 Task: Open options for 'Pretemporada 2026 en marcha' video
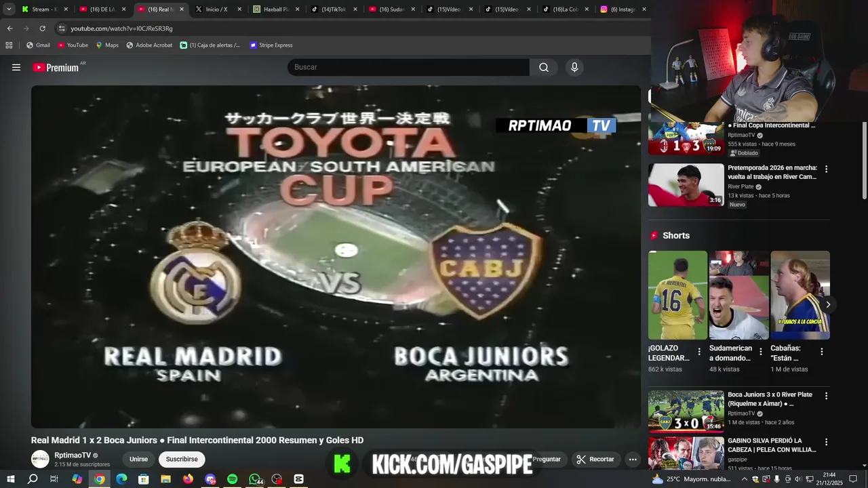pos(826,169)
